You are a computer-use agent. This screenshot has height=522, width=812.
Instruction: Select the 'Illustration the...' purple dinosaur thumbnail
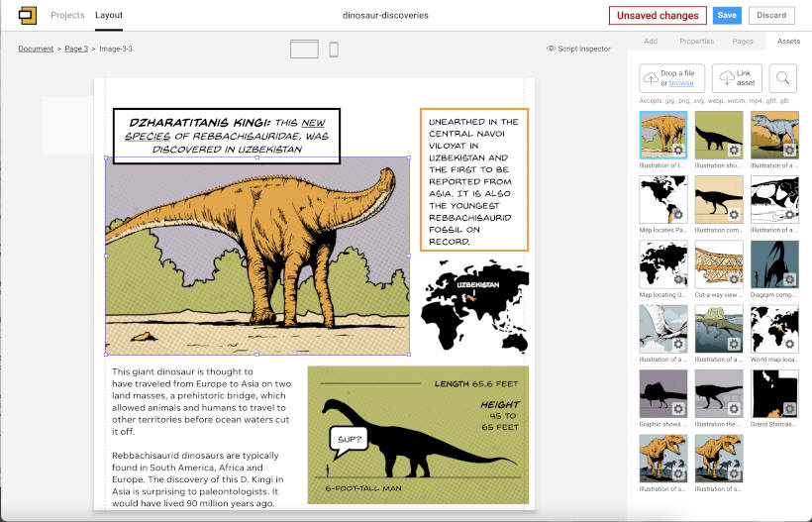click(719, 393)
